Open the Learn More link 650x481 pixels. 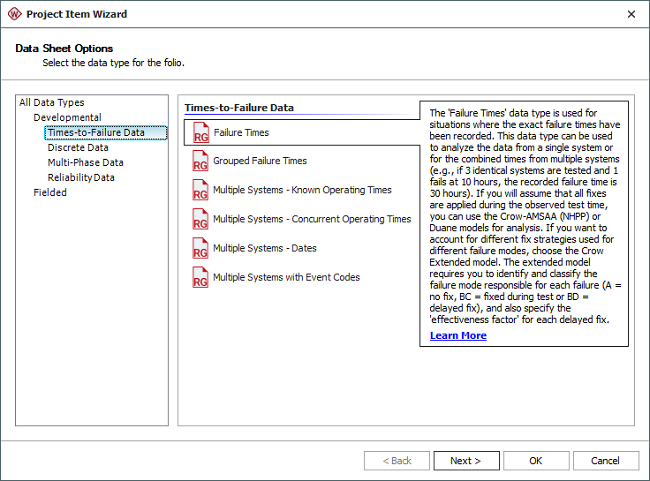458,335
